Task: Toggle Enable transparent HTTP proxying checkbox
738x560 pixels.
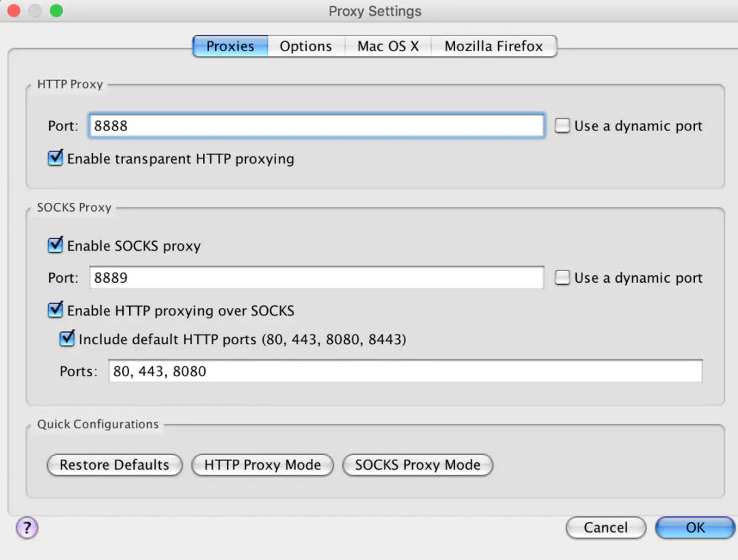Action: [55, 158]
